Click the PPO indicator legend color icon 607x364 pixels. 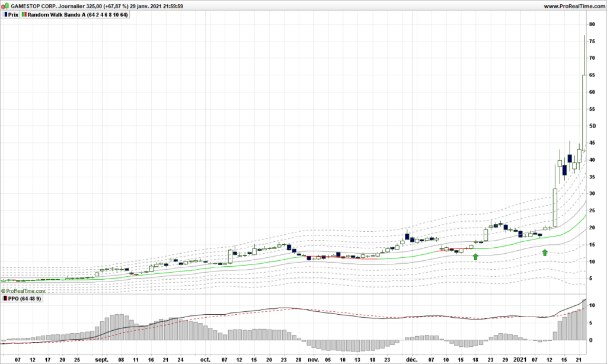click(x=5, y=299)
